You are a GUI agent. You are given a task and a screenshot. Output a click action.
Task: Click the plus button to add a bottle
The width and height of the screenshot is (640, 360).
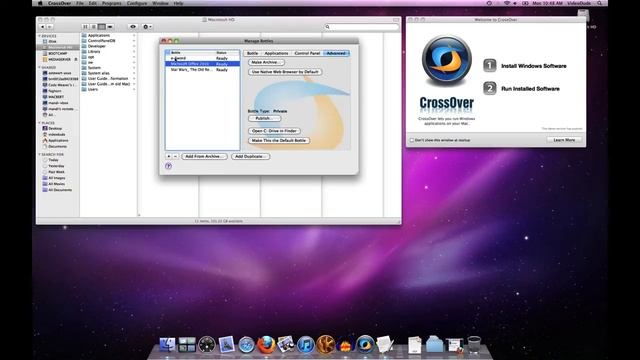click(x=169, y=156)
